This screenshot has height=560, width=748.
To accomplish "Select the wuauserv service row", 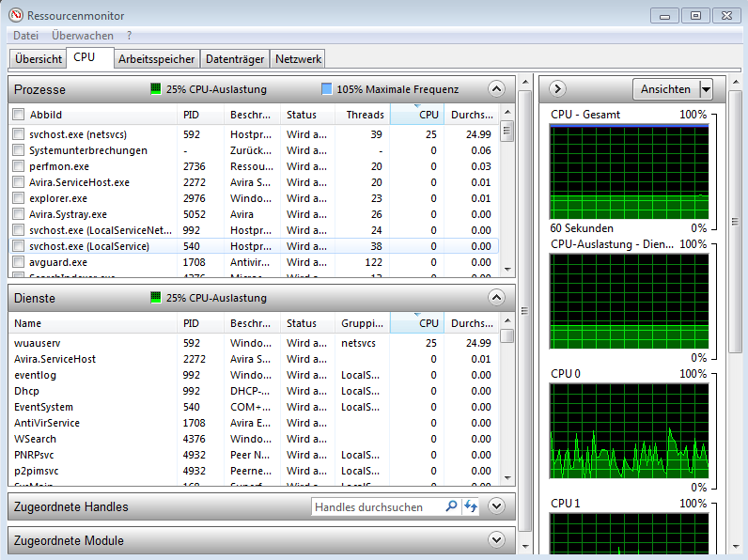I will [254, 343].
